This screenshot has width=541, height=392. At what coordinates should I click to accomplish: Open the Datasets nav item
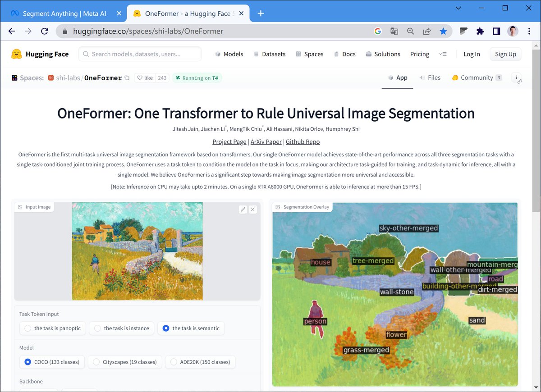[269, 54]
